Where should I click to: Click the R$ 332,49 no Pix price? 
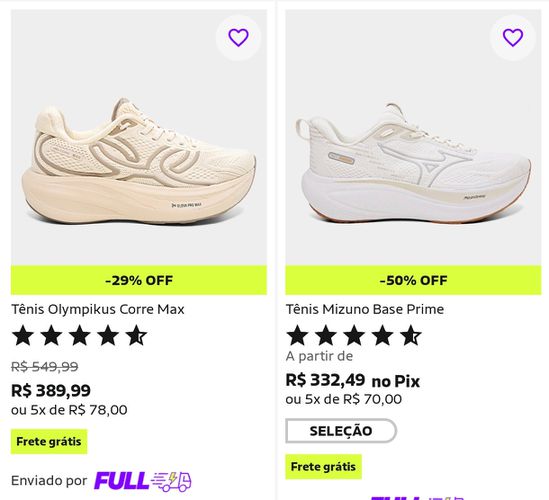(x=353, y=381)
